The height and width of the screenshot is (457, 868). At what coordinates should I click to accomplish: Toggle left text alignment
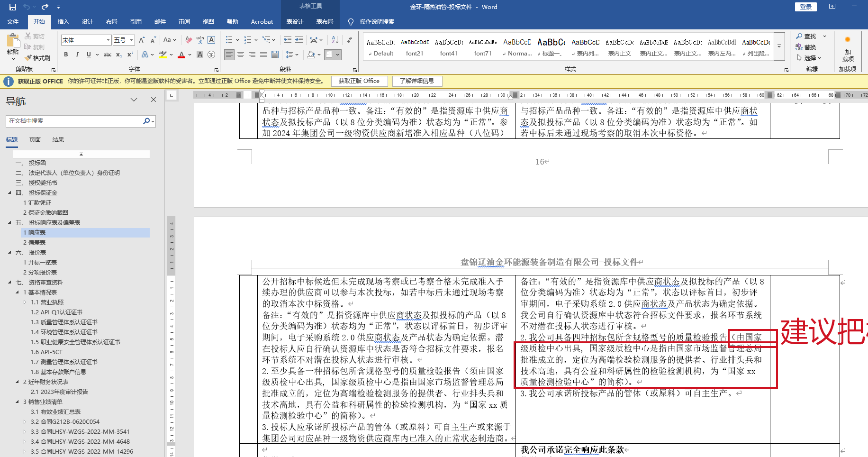(x=229, y=55)
